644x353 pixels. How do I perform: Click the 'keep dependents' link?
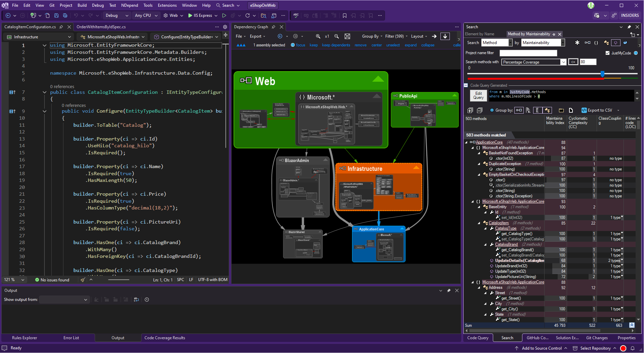coord(336,45)
